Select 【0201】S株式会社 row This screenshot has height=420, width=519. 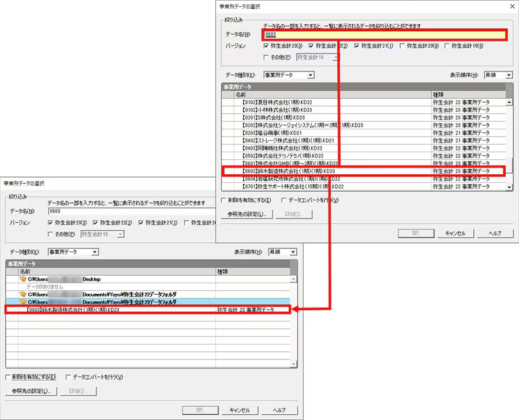coord(364,118)
